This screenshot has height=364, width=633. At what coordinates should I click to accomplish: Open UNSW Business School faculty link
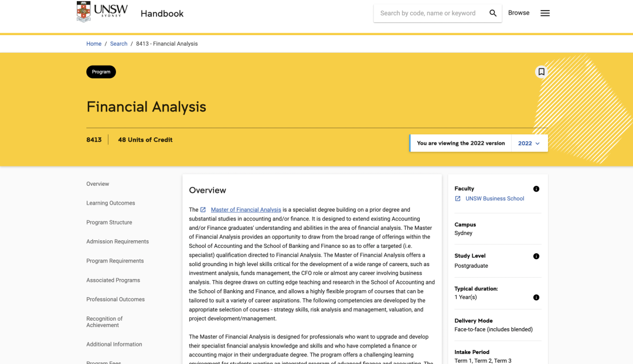495,199
